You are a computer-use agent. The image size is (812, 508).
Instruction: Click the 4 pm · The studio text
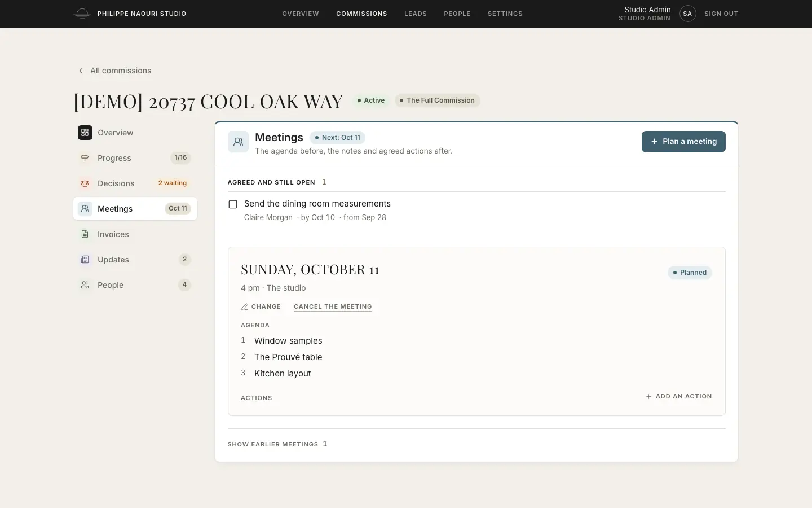[x=273, y=288]
